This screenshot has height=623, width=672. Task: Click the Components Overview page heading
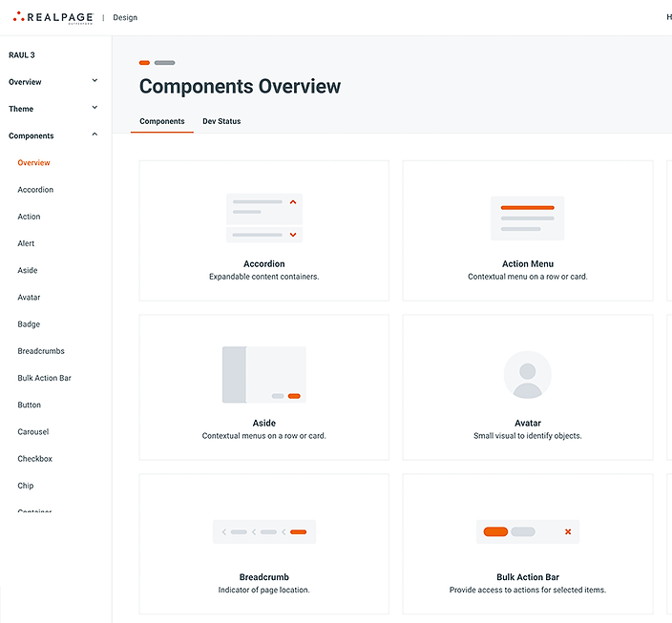(240, 86)
